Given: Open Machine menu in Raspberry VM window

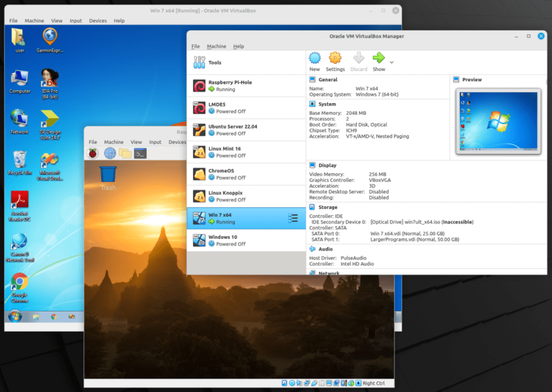Looking at the screenshot, I should (x=114, y=142).
